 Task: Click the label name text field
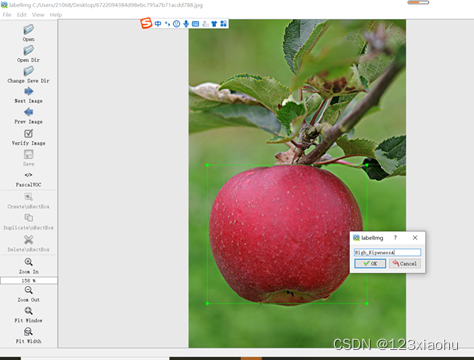388,252
